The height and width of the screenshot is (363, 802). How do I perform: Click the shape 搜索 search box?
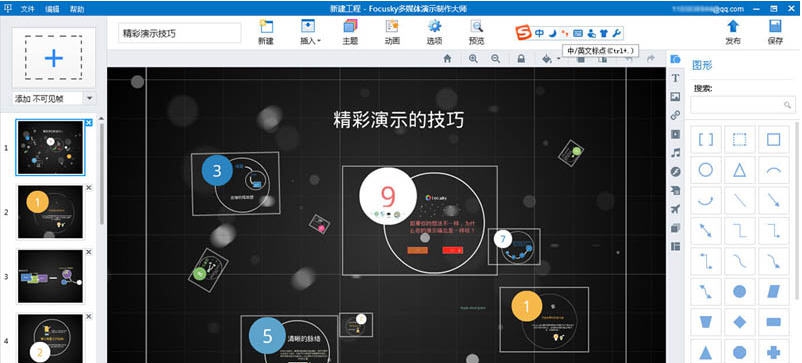click(743, 105)
